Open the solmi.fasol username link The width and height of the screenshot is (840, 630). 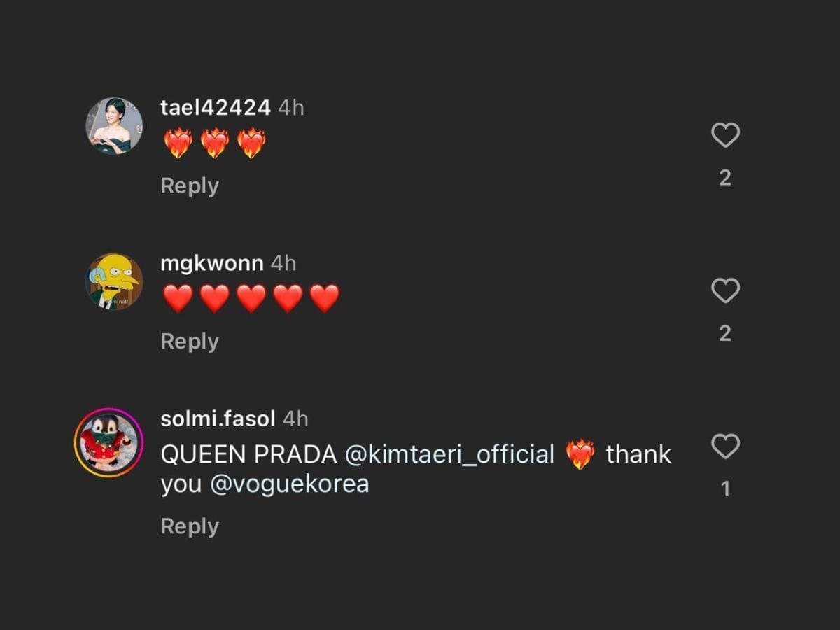click(218, 419)
